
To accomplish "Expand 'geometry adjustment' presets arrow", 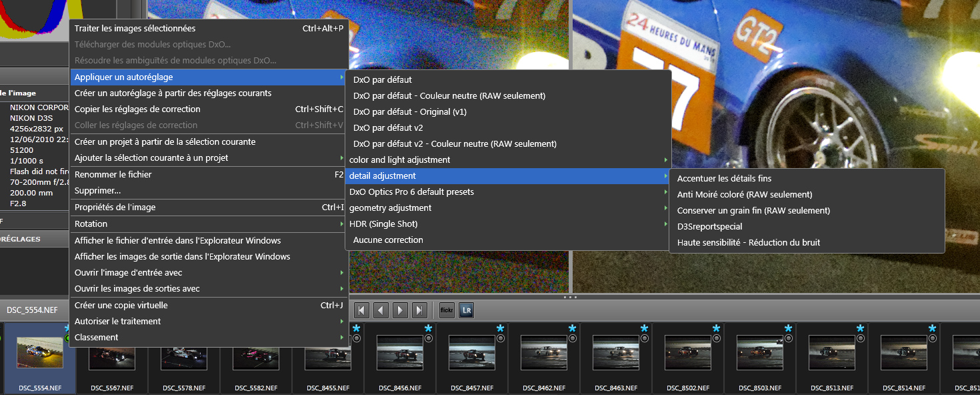I will pos(665,208).
